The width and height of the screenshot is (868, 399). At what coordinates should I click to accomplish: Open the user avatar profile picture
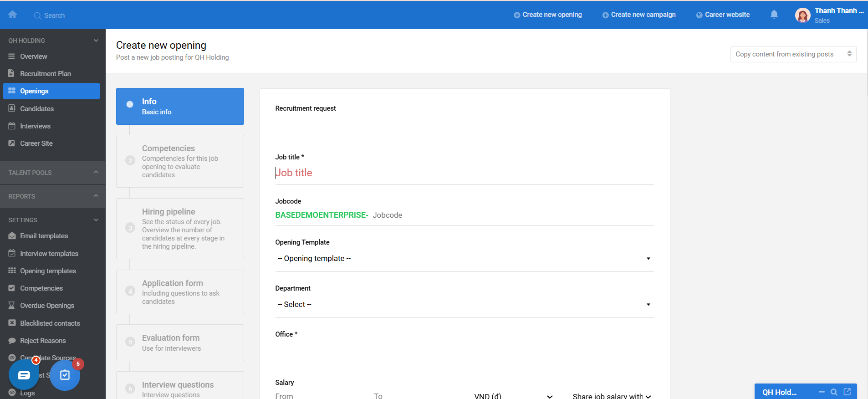pyautogui.click(x=802, y=15)
